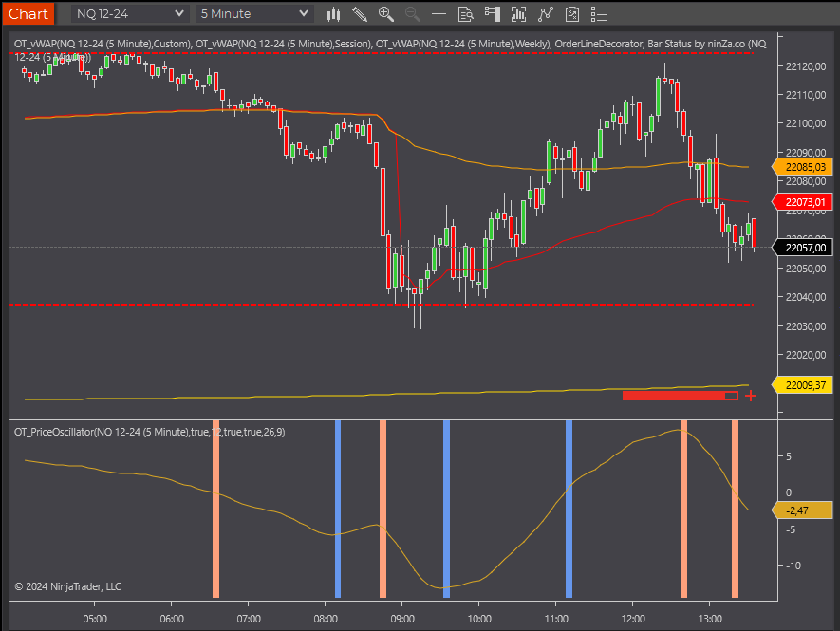Open the Data Box icon

(465, 13)
